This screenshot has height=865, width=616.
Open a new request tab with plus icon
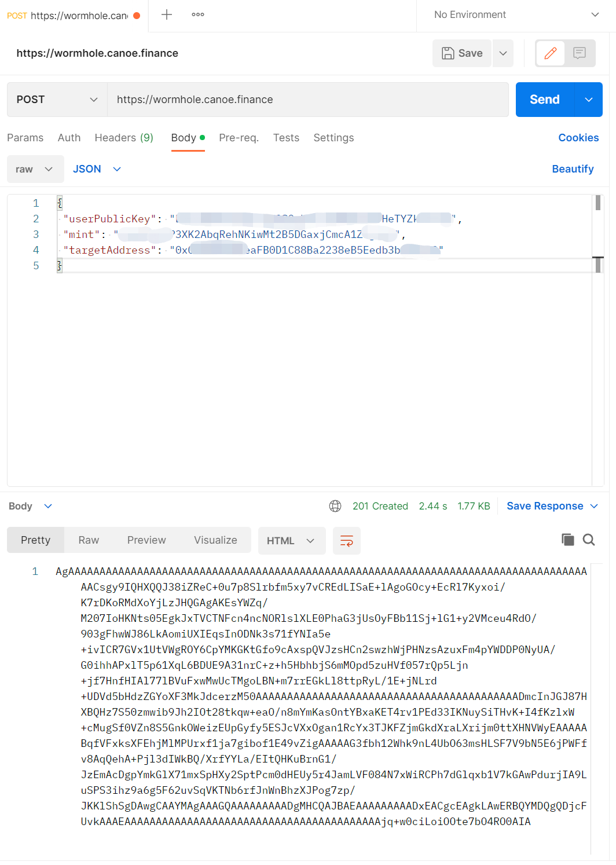tap(166, 14)
